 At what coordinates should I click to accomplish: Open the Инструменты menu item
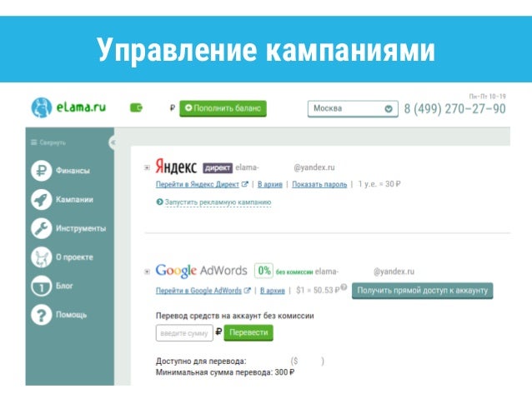tap(81, 228)
